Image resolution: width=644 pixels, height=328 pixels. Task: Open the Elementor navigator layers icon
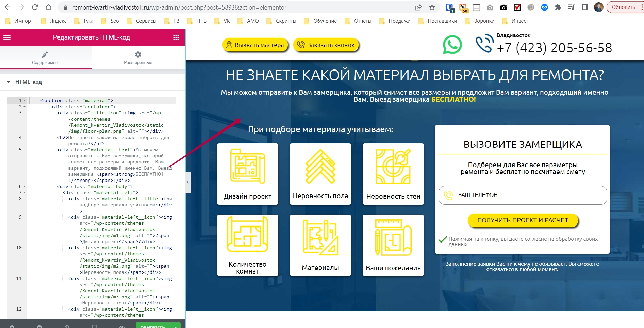click(x=39, y=326)
